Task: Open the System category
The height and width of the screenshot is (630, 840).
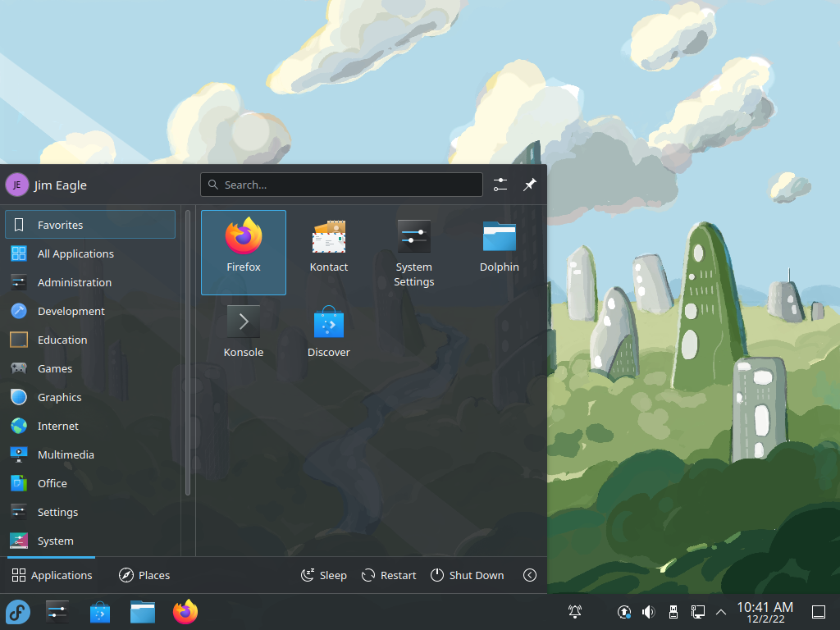Action: click(x=90, y=541)
